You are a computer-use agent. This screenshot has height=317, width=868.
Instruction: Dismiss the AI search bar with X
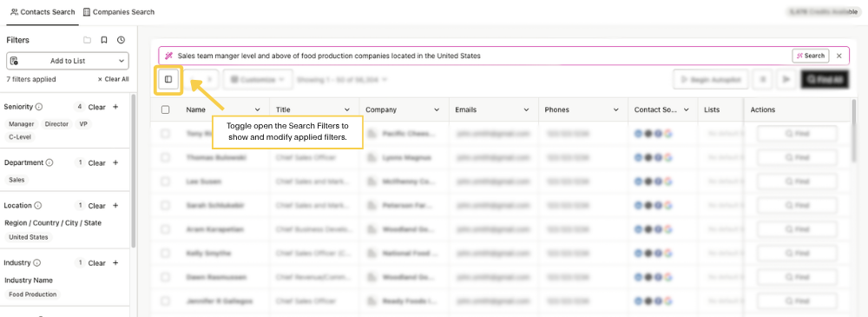[838, 56]
